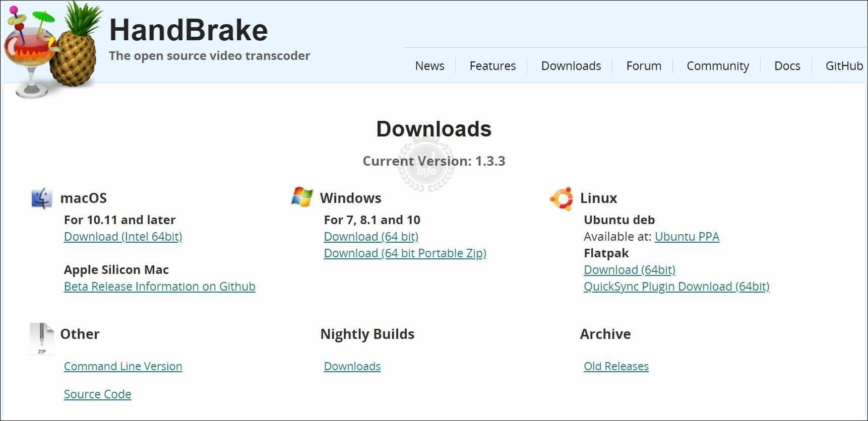Click 'For 10.11 and later' text
The image size is (868, 421).
click(120, 220)
